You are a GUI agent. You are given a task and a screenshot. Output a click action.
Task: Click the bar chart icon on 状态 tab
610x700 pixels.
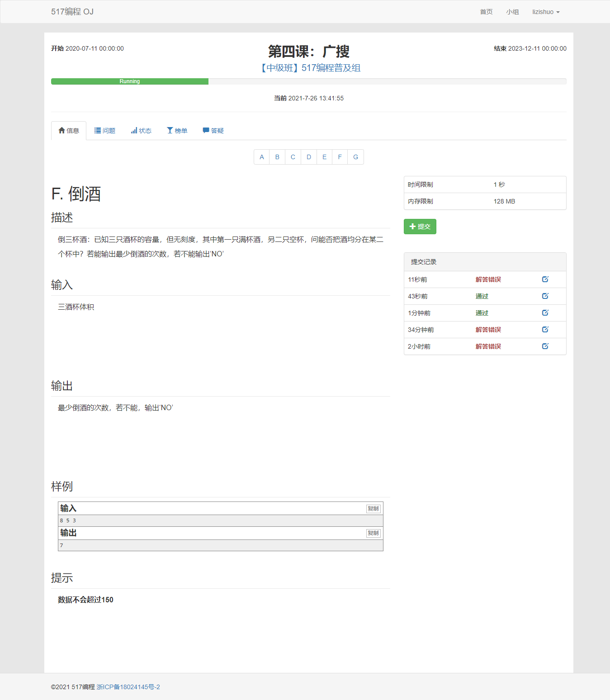point(134,130)
